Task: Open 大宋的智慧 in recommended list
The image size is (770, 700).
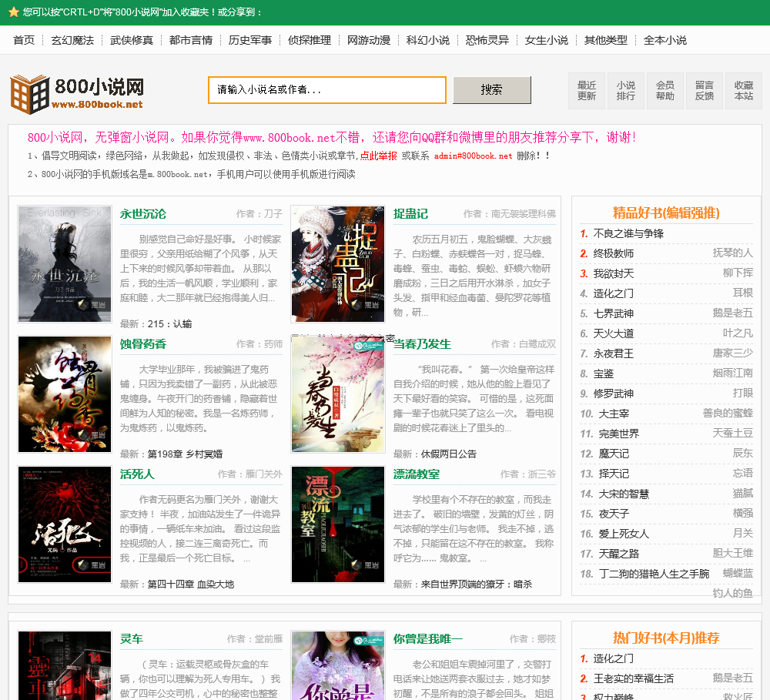Action: [624, 494]
